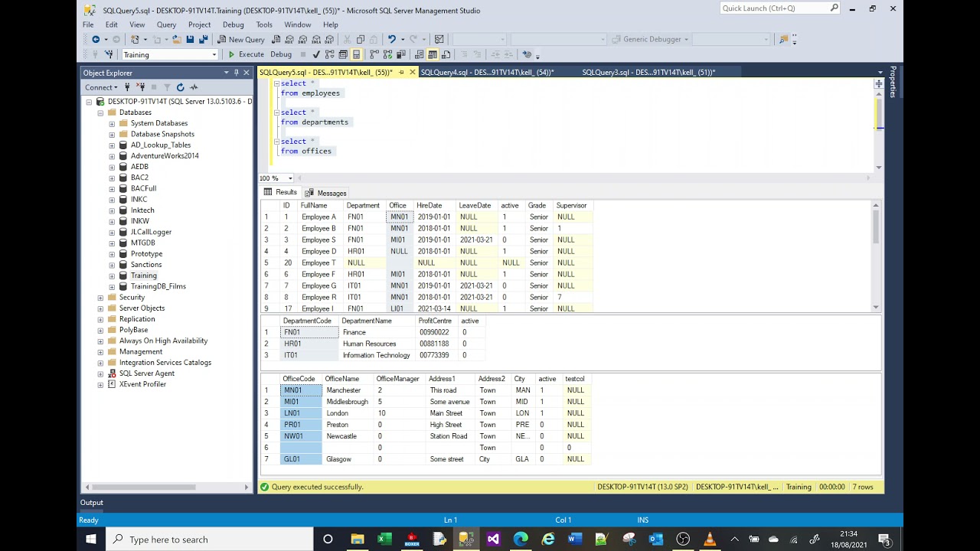The width and height of the screenshot is (980, 551).
Task: Expand the Security folder
Action: [x=100, y=297]
